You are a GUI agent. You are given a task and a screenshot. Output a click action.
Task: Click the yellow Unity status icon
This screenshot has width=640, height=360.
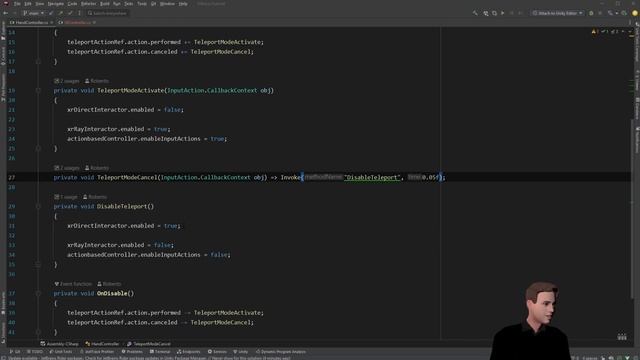pos(635,13)
